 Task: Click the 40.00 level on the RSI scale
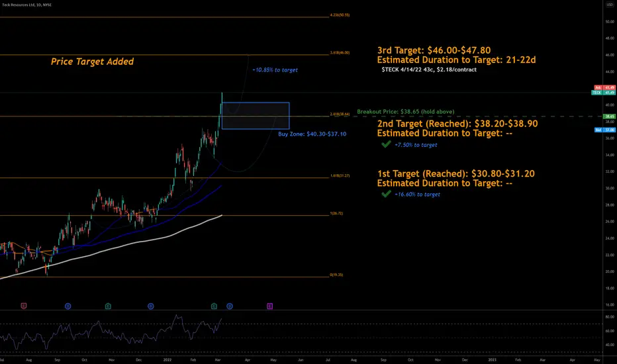tap(610, 345)
